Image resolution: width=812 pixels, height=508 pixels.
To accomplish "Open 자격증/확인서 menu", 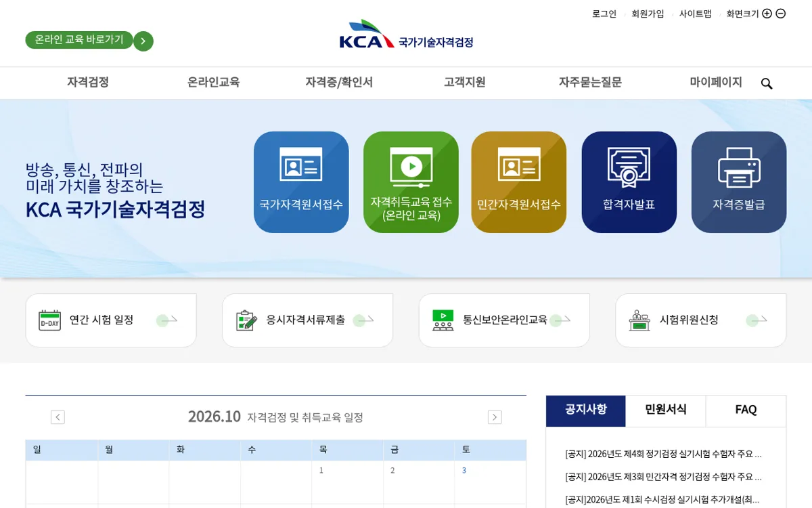I will click(339, 83).
